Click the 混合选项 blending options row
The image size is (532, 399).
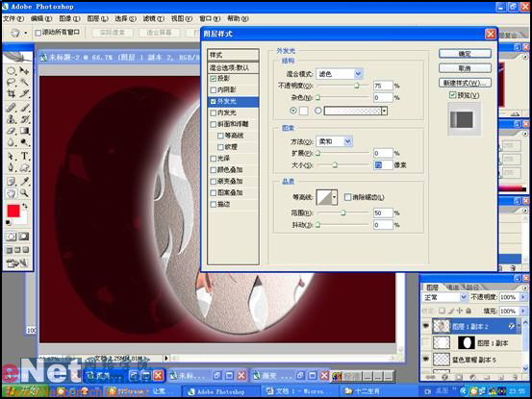pyautogui.click(x=233, y=67)
